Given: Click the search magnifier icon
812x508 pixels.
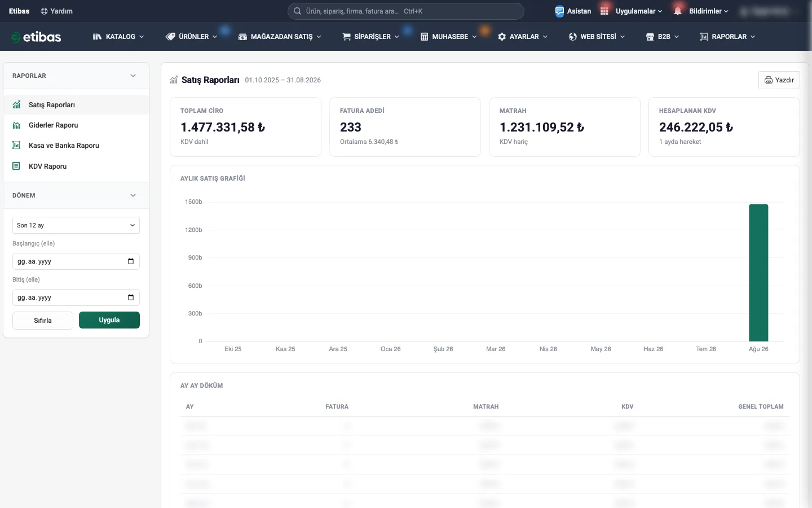Looking at the screenshot, I should click(x=297, y=11).
